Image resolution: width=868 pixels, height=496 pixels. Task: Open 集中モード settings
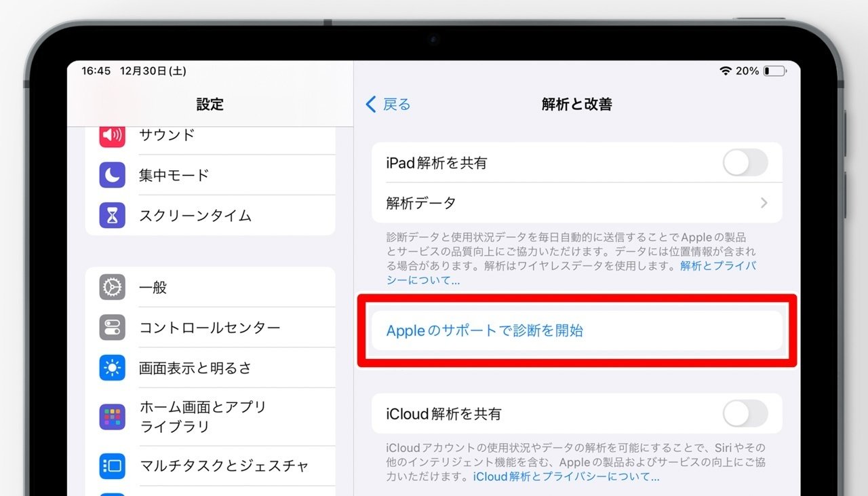coord(210,175)
